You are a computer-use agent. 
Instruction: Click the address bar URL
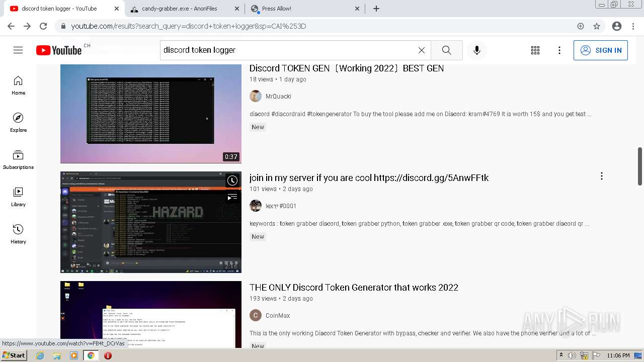click(x=189, y=26)
